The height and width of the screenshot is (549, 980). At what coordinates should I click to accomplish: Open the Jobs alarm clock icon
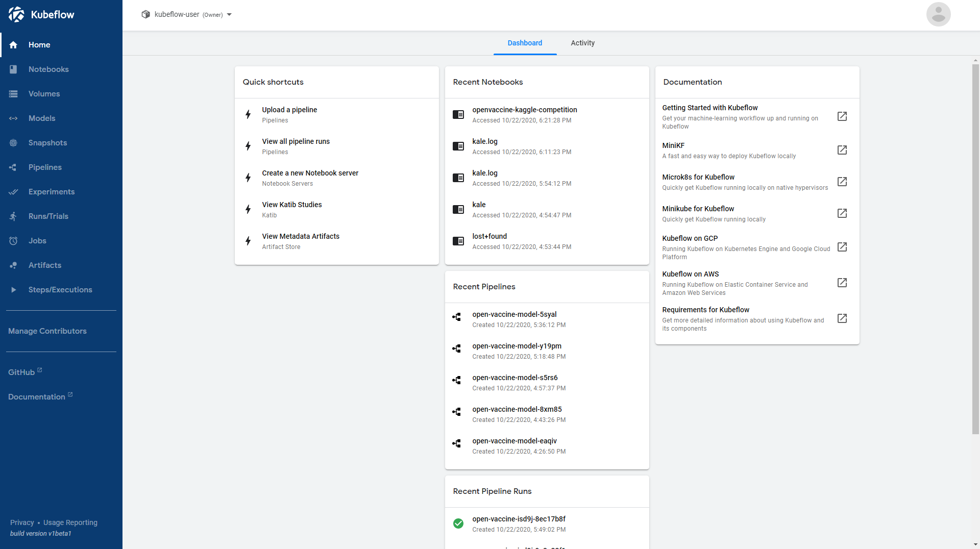click(13, 241)
